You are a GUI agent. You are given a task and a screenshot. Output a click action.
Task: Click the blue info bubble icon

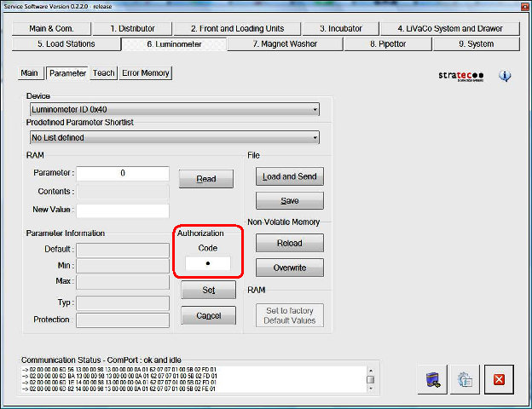click(x=505, y=76)
